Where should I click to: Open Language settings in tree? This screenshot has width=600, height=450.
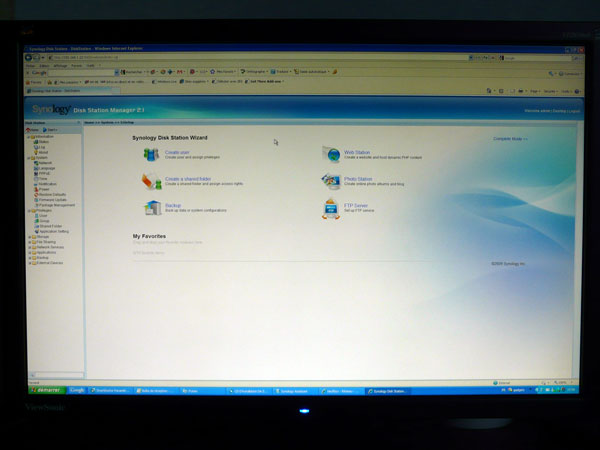[44, 168]
